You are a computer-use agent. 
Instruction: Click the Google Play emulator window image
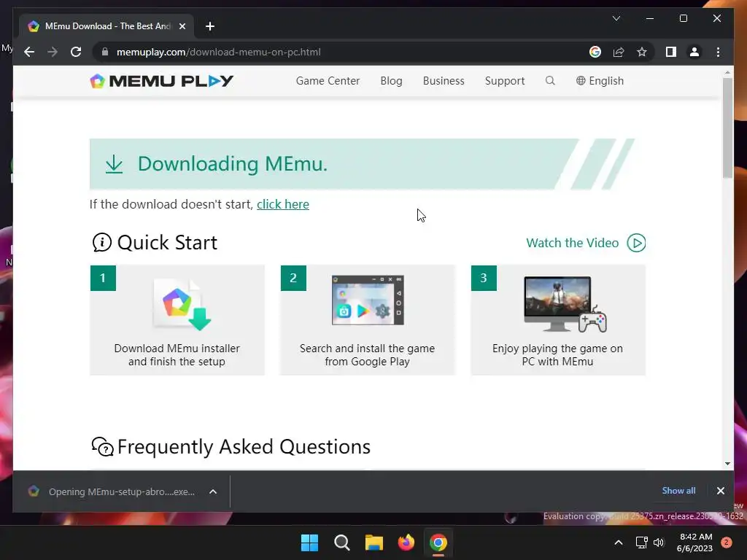(368, 300)
